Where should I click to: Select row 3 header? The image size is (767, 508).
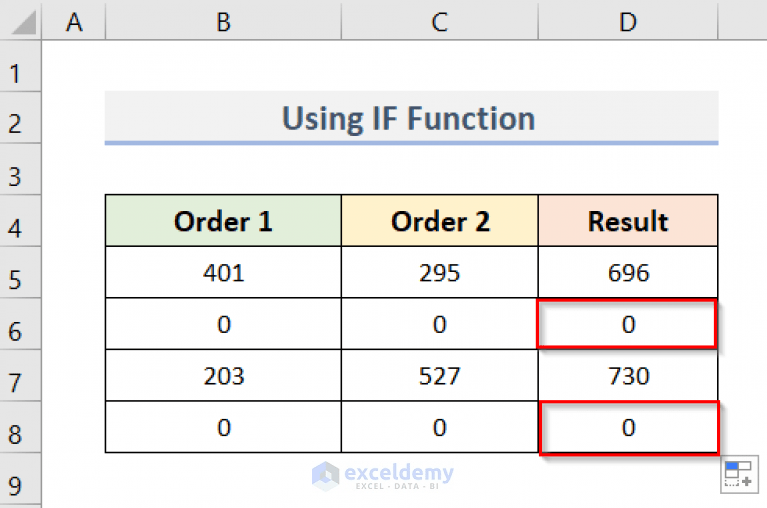pyautogui.click(x=21, y=170)
